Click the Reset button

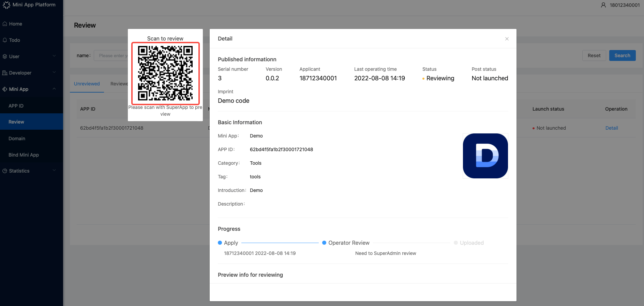coord(594,55)
